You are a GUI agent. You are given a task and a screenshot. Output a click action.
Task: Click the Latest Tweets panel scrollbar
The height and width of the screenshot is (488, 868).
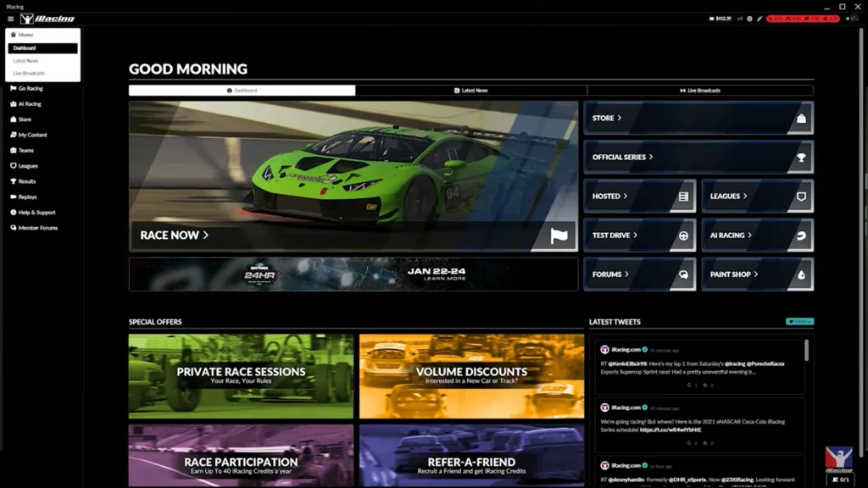tap(807, 351)
